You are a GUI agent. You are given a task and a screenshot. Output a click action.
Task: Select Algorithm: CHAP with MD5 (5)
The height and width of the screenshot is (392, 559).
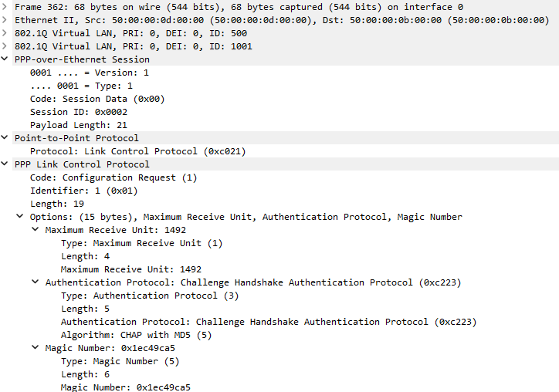pyautogui.click(x=136, y=335)
